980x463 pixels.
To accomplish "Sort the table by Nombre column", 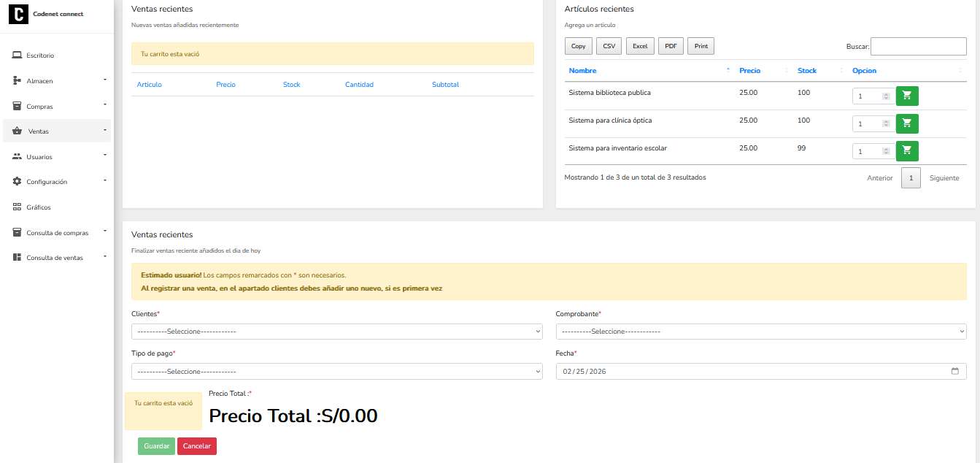I will pyautogui.click(x=582, y=71).
